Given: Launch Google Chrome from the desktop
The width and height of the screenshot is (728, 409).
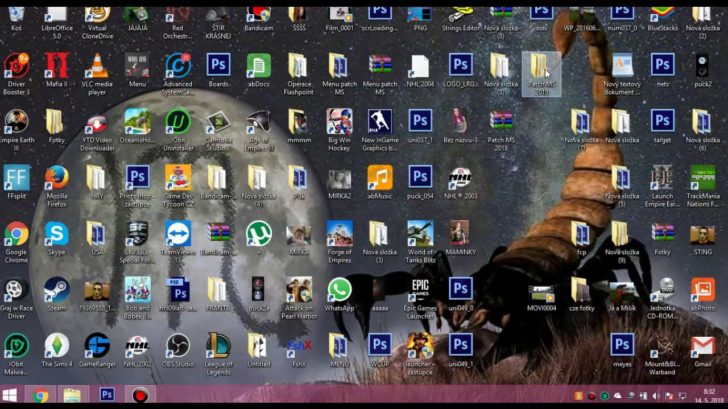Looking at the screenshot, I should (x=16, y=235).
